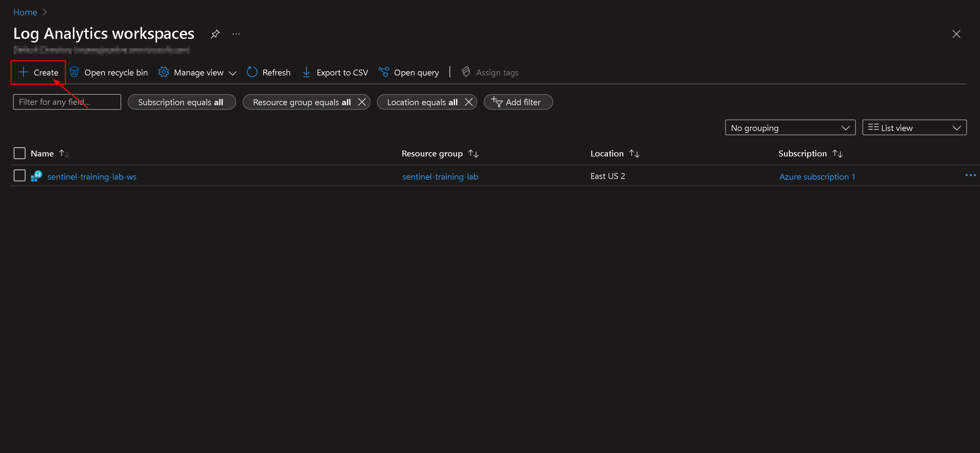Click the Create button
The height and width of the screenshot is (453, 980).
click(x=39, y=72)
